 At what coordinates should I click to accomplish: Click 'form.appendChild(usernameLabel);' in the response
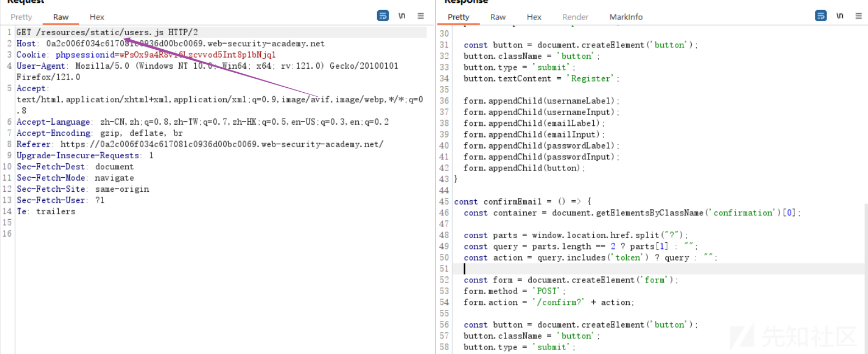click(542, 101)
